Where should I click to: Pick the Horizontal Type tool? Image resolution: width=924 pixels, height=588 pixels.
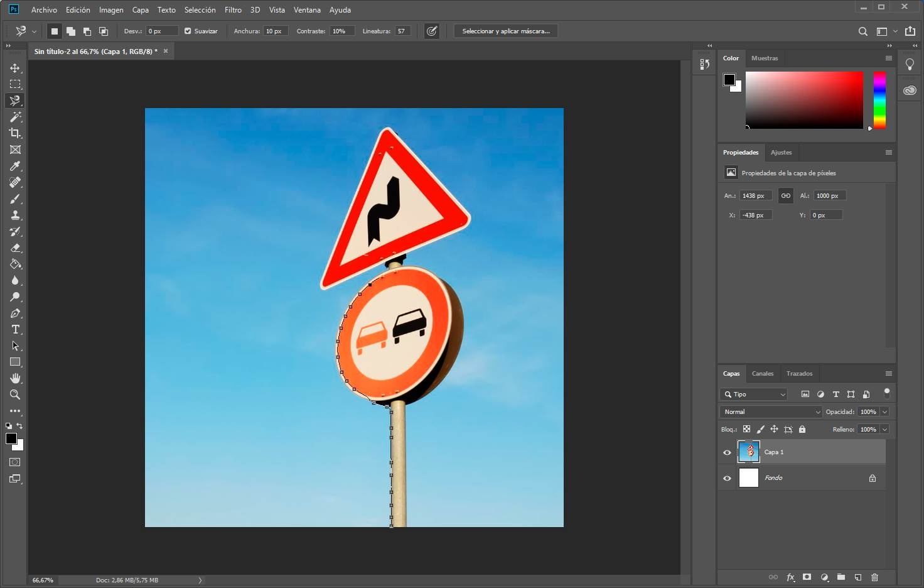(15, 329)
